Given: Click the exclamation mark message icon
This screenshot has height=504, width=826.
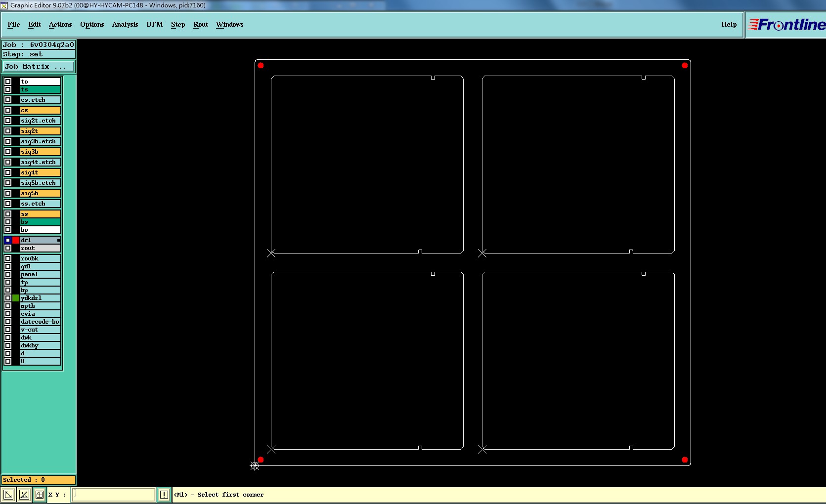Looking at the screenshot, I should (x=164, y=495).
